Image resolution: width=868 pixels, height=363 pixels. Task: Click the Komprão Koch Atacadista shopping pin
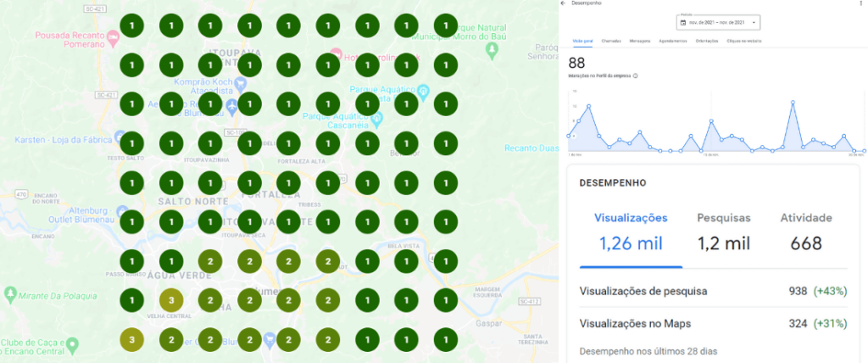240,85
